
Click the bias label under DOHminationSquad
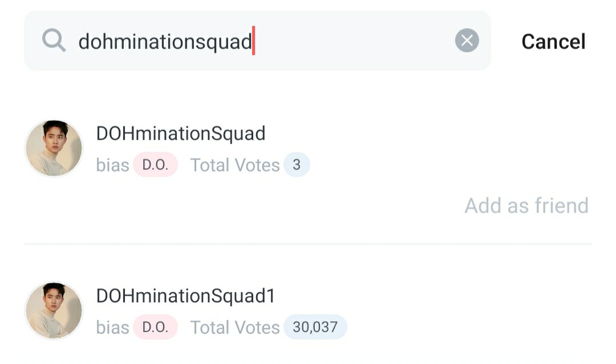click(x=112, y=165)
